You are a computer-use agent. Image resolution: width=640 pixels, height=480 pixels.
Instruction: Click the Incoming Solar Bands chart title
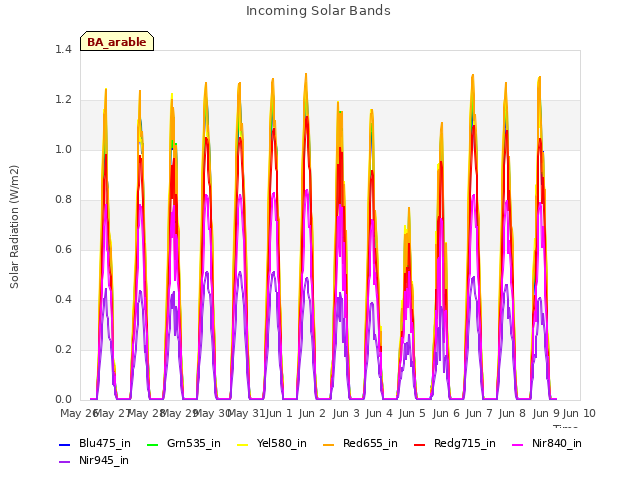(x=318, y=11)
